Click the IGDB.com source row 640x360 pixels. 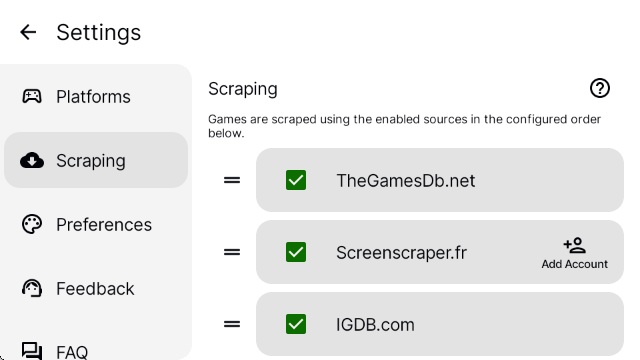440,324
